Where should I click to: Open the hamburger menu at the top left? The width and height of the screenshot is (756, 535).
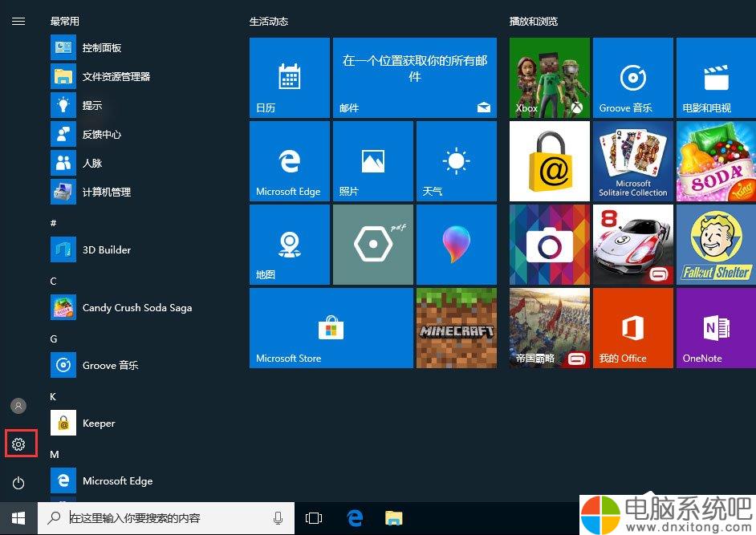pyautogui.click(x=18, y=21)
